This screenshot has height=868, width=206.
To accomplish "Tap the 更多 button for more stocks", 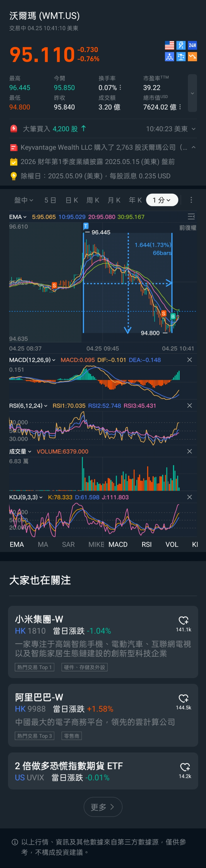I will 103,807.
